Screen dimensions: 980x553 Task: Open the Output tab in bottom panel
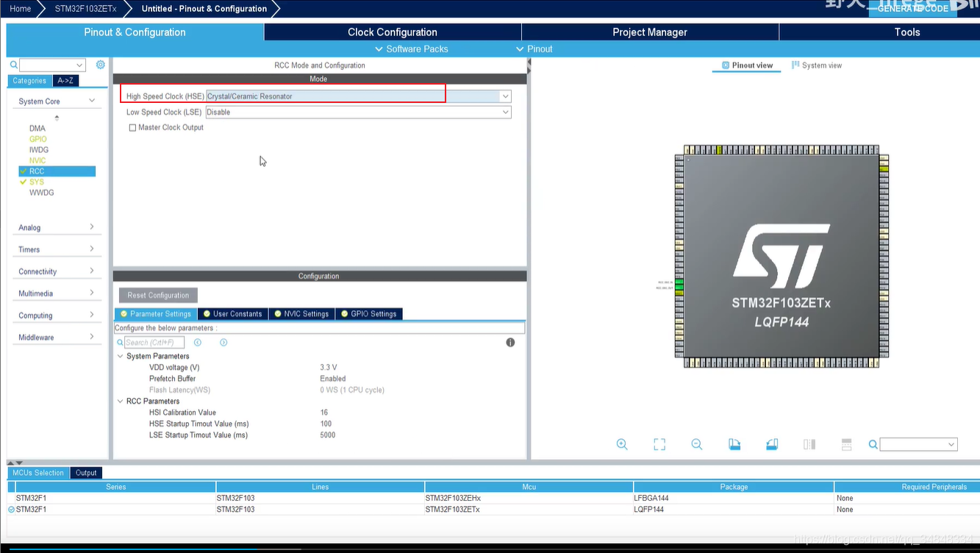click(86, 473)
